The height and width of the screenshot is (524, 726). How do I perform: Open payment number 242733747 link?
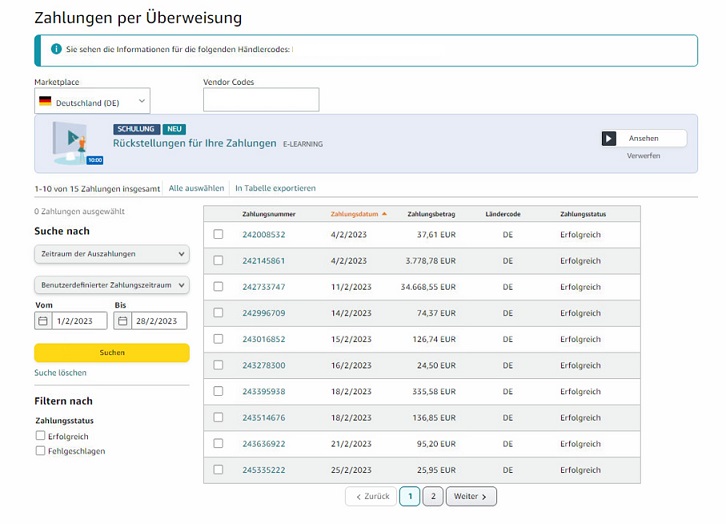[263, 287]
